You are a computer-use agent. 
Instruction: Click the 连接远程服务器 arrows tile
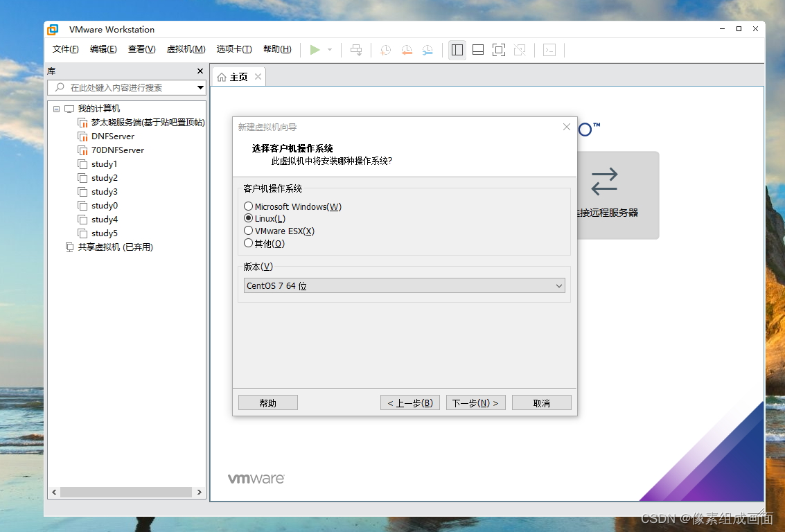point(618,195)
